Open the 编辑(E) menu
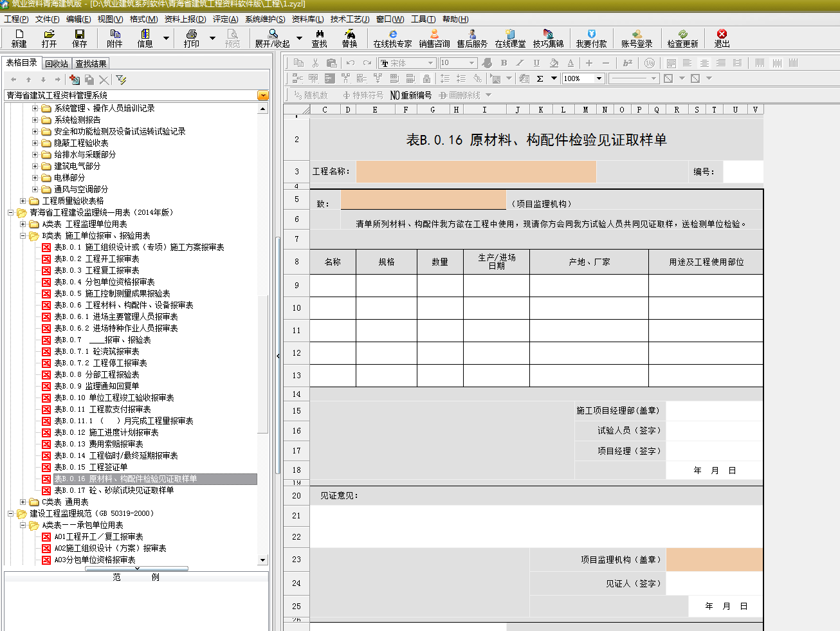Screen dimensions: 840x631 point(78,19)
